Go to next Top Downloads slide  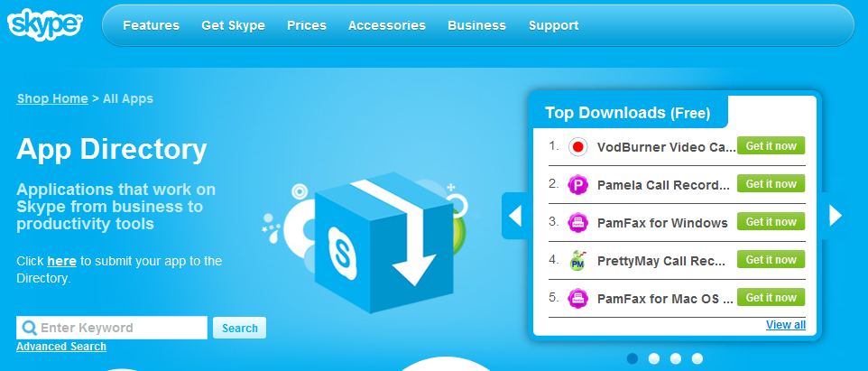click(835, 216)
